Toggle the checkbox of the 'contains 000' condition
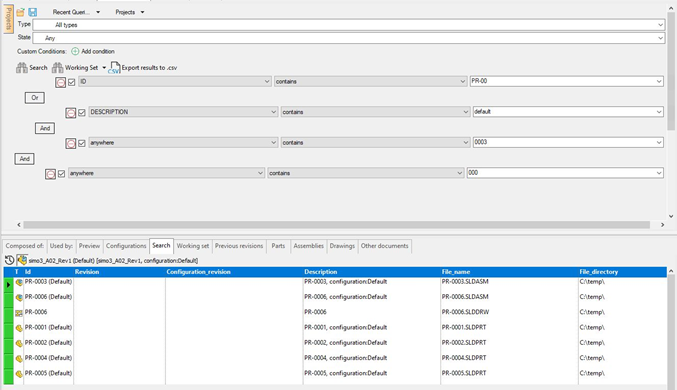This screenshot has height=390, width=677. (61, 174)
